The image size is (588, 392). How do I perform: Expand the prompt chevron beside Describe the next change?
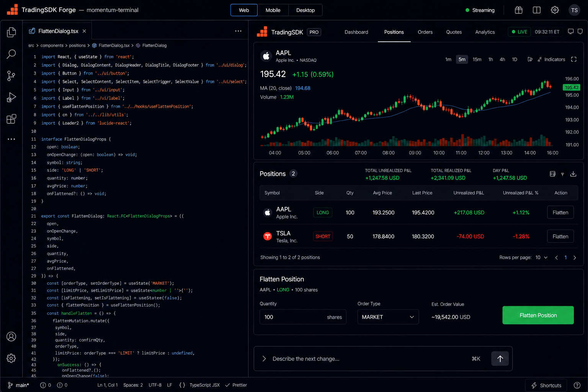(x=264, y=359)
